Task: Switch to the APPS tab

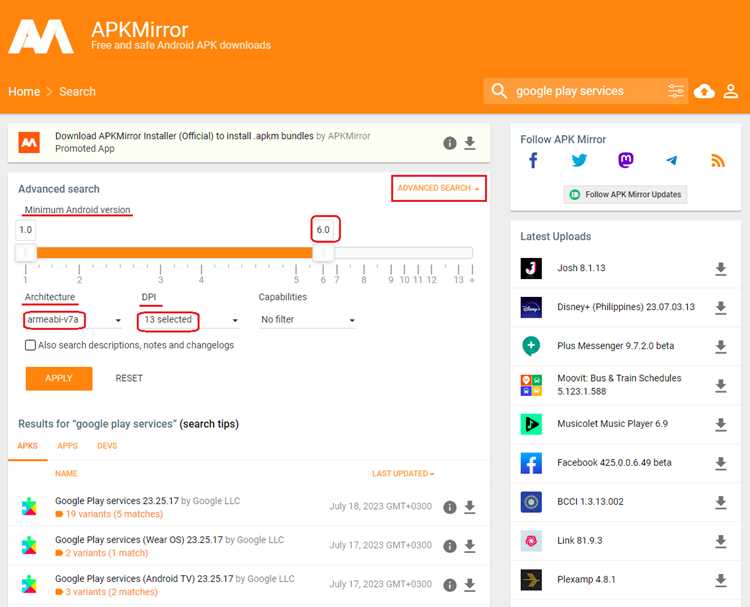Action: tap(67, 446)
